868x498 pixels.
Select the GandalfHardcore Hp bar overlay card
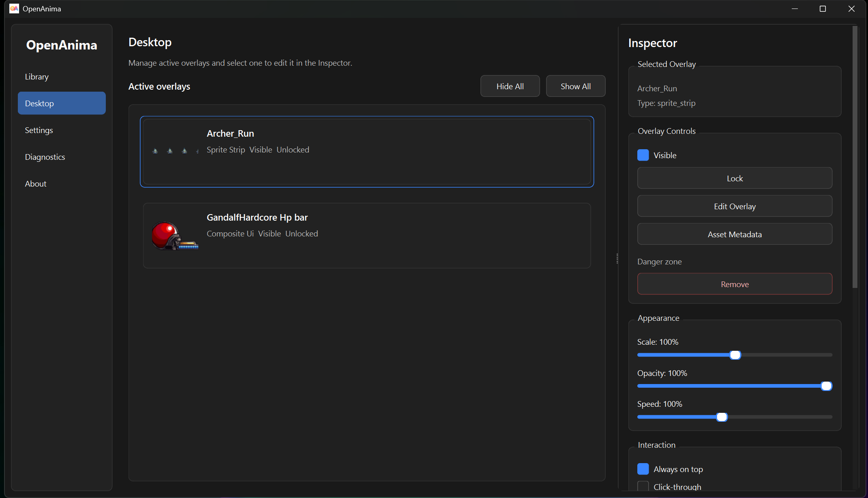point(367,236)
